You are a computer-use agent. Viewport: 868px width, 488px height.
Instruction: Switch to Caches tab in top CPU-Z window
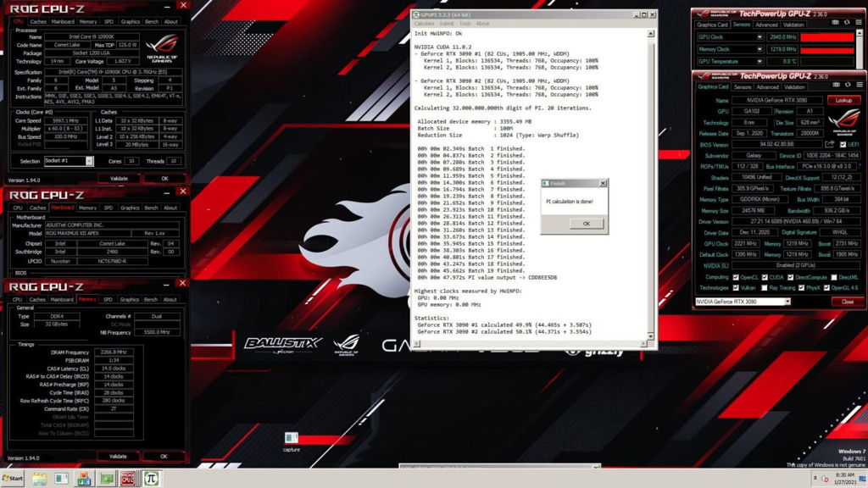pos(38,21)
